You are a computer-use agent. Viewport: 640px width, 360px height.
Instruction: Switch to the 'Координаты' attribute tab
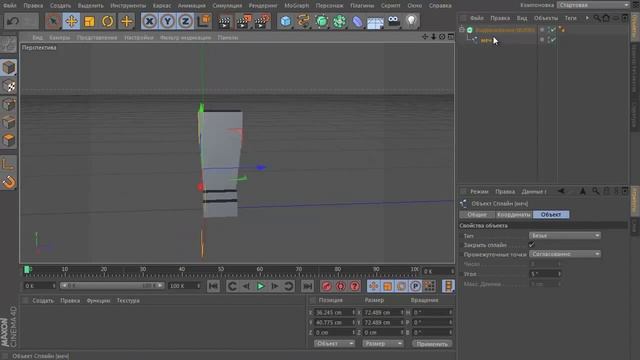(513, 214)
